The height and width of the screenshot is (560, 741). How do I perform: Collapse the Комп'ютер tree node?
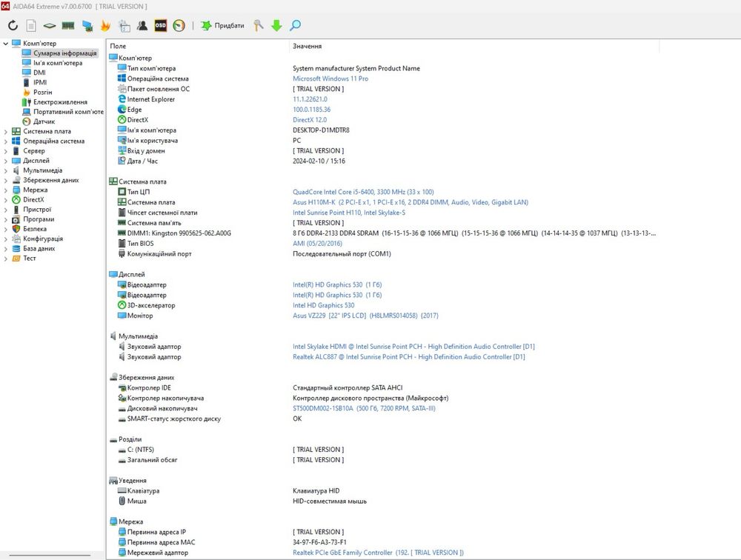coord(6,44)
